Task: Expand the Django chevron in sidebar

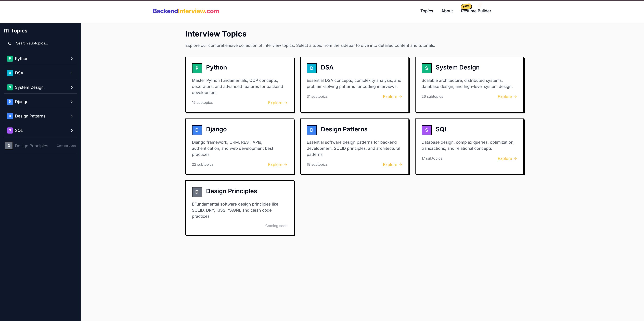Action: click(x=72, y=102)
